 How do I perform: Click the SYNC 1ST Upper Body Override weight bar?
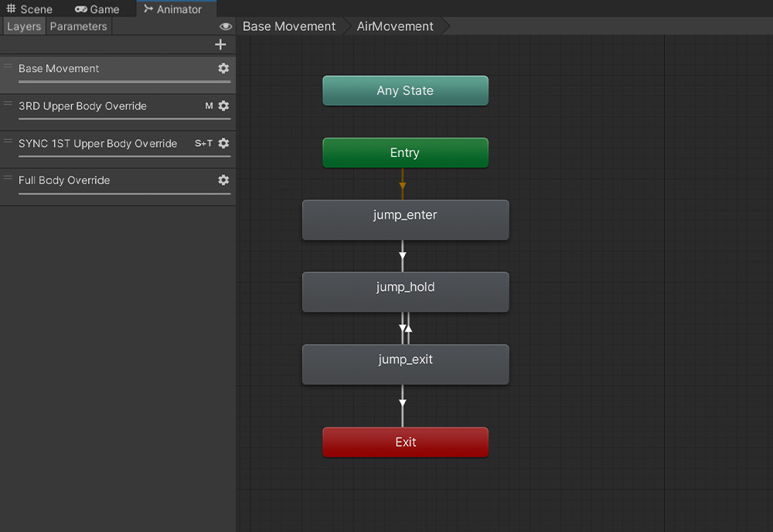coord(124,156)
